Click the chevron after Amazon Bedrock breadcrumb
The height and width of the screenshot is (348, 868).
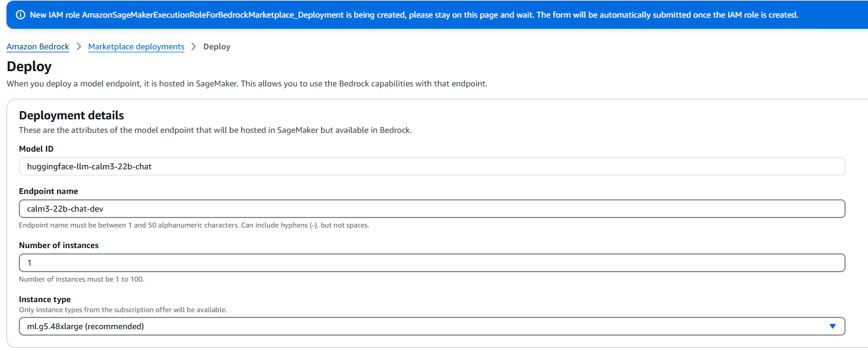tap(79, 46)
